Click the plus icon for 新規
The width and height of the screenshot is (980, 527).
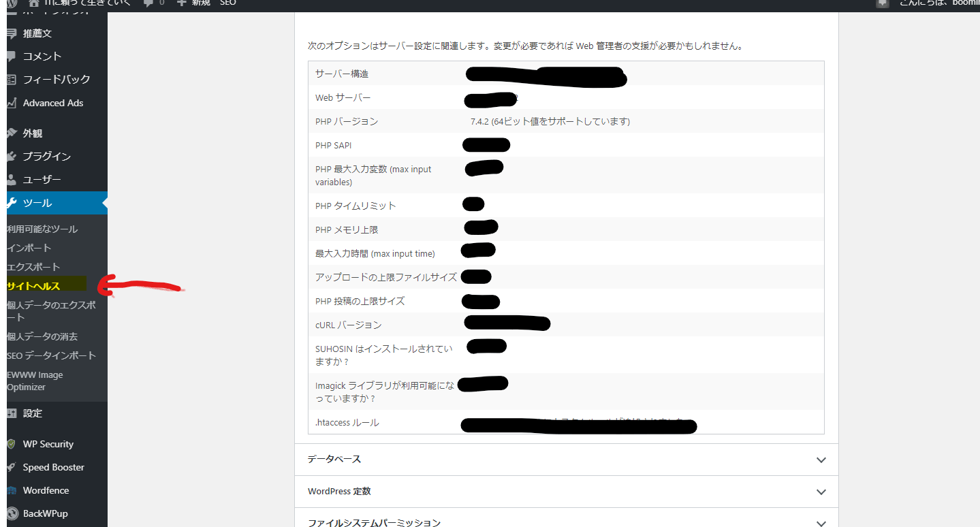[181, 3]
